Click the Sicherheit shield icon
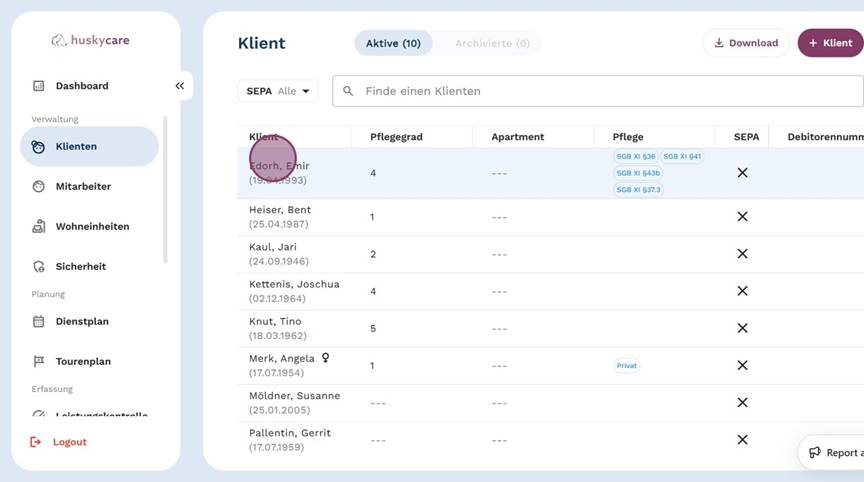The image size is (864, 482). coord(39,267)
